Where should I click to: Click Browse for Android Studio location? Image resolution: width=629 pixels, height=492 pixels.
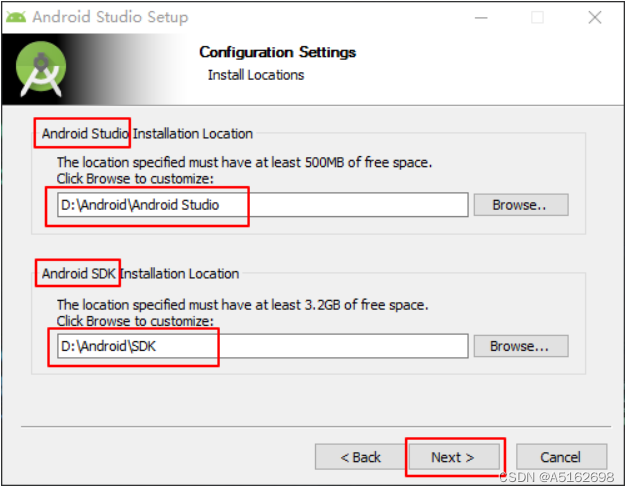(x=523, y=206)
